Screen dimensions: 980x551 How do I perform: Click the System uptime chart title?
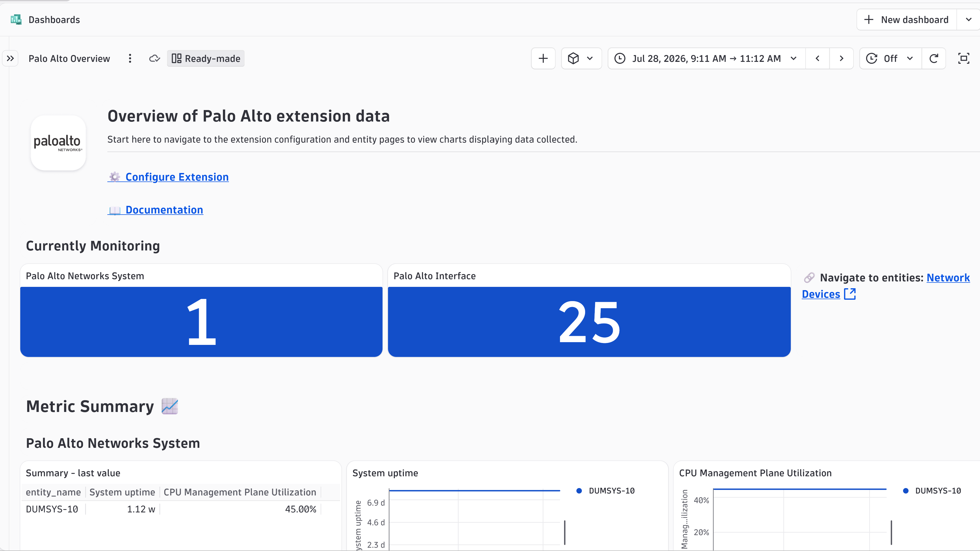tap(385, 473)
